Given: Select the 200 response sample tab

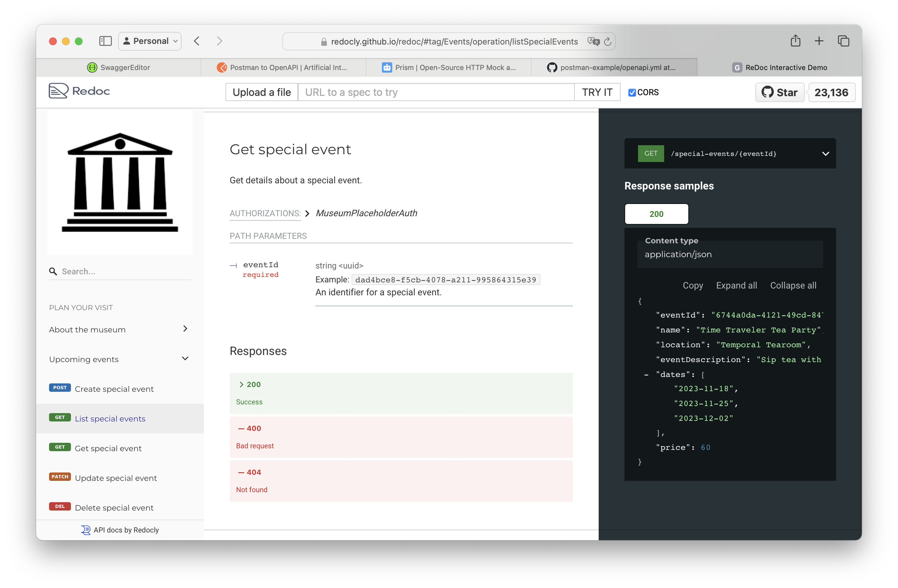Looking at the screenshot, I should [x=656, y=214].
